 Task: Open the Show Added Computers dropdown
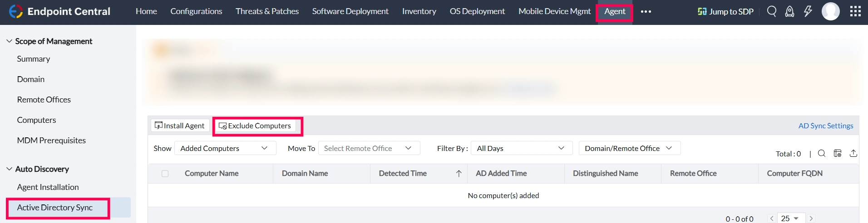(225, 148)
